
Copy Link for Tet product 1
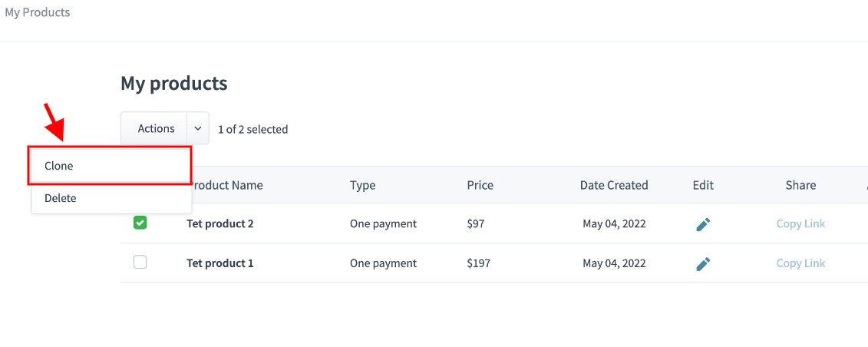point(800,263)
